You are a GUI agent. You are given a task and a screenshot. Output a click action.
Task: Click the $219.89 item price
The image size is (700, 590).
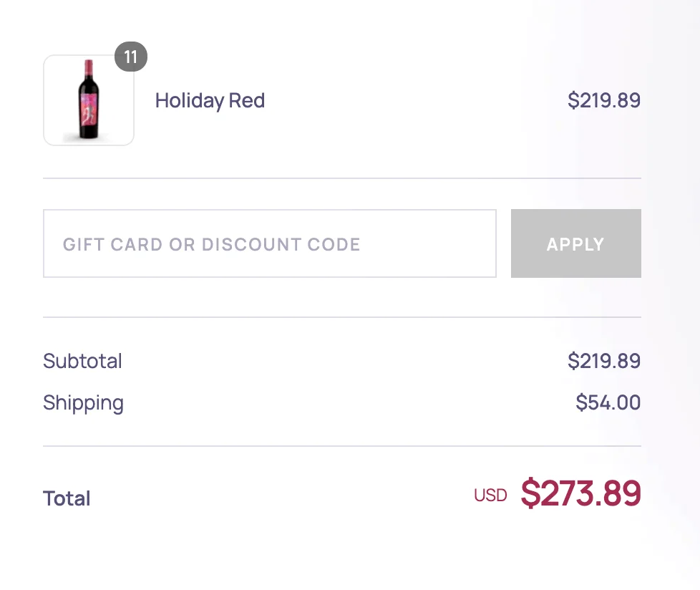point(604,100)
